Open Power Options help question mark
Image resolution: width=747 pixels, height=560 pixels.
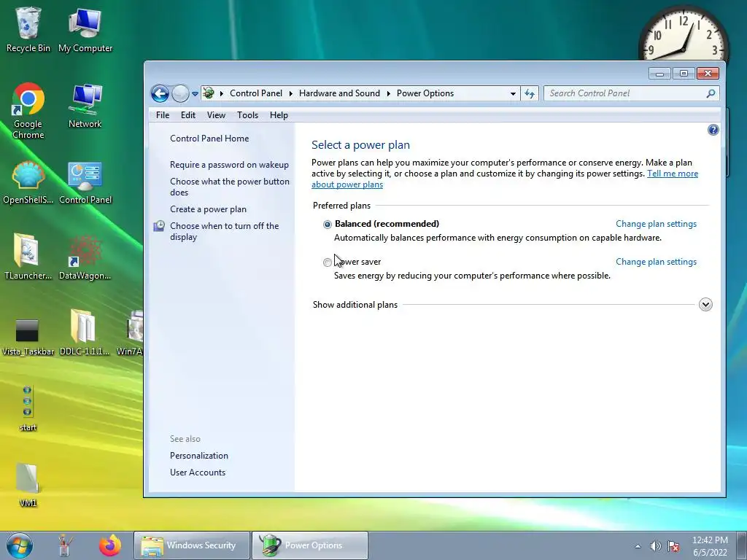(713, 130)
